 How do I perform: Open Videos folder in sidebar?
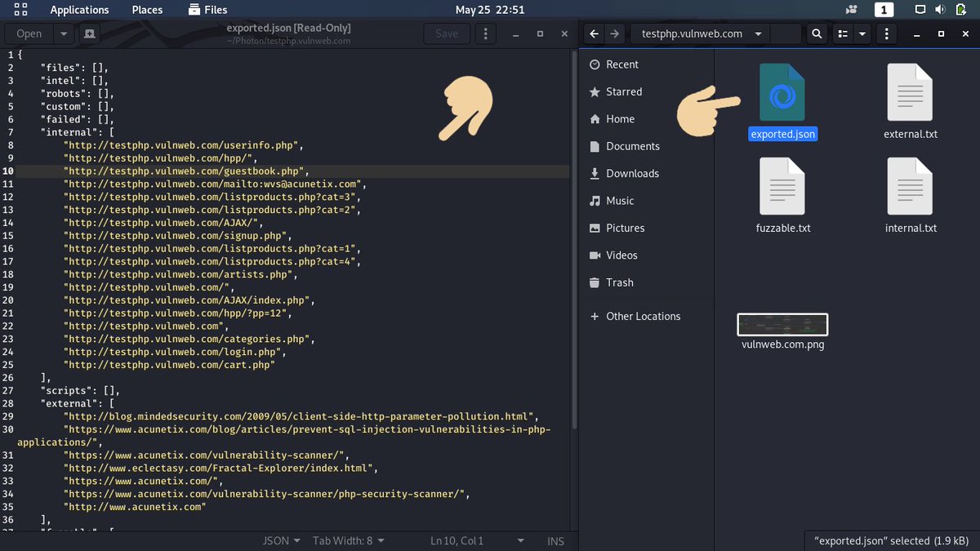(x=622, y=255)
